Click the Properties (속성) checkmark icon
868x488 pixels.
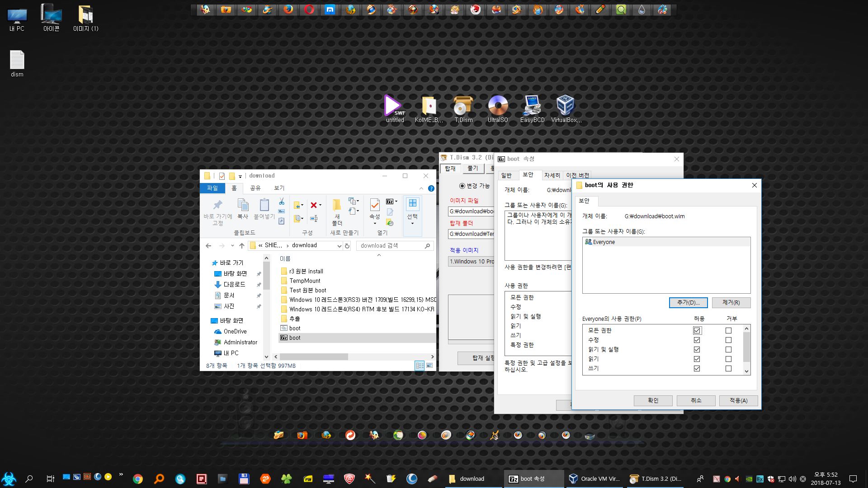point(375,205)
